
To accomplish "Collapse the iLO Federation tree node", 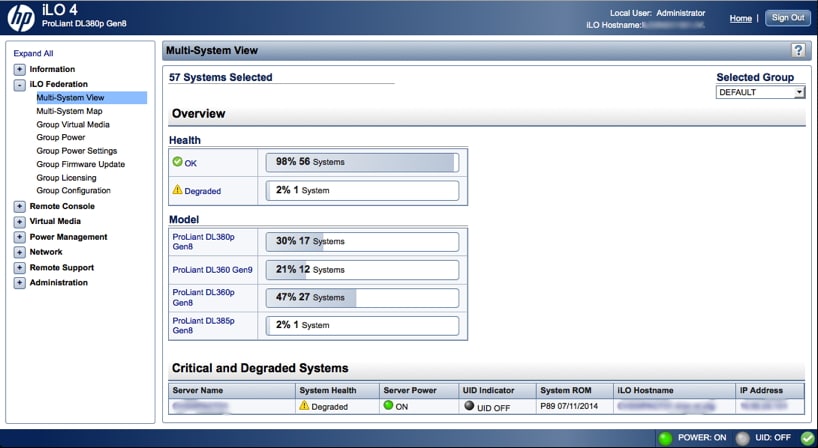I will (19, 84).
